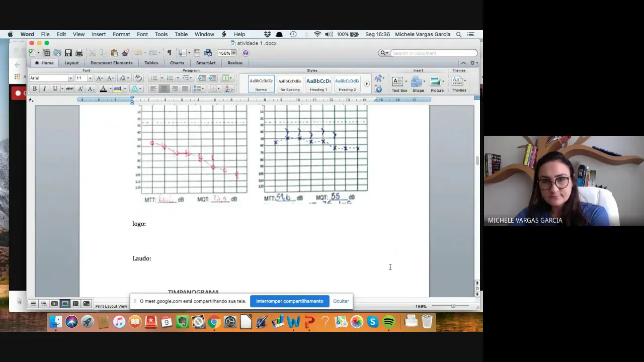Start a numbered list
The height and width of the screenshot is (362, 644).
tap(170, 78)
